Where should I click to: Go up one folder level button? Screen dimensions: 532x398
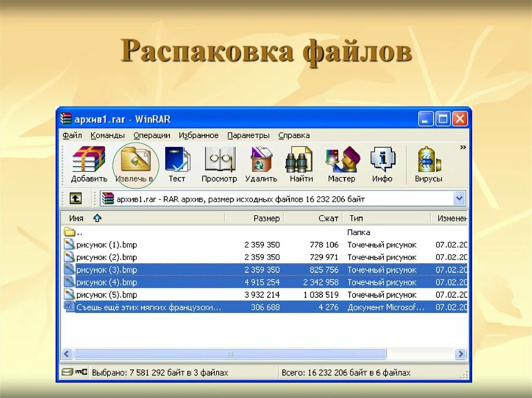[75, 198]
